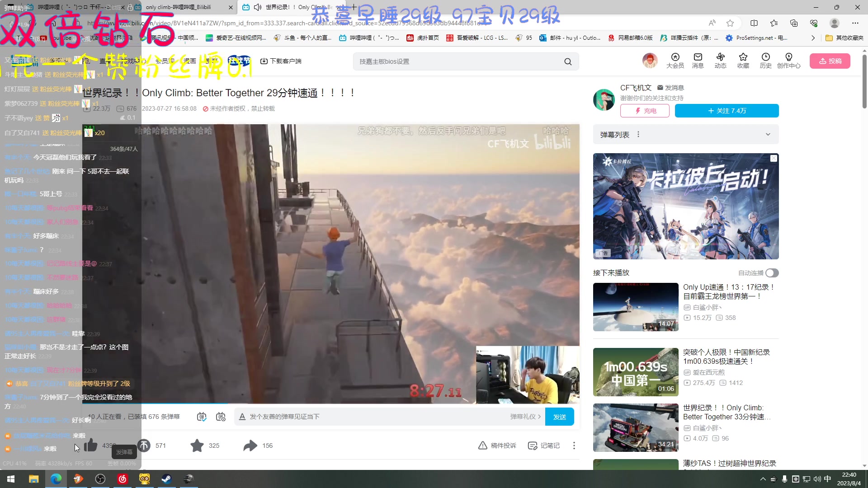The height and width of the screenshot is (488, 868).
Task: Expand bookmarks bar overflow chevron
Action: click(813, 38)
